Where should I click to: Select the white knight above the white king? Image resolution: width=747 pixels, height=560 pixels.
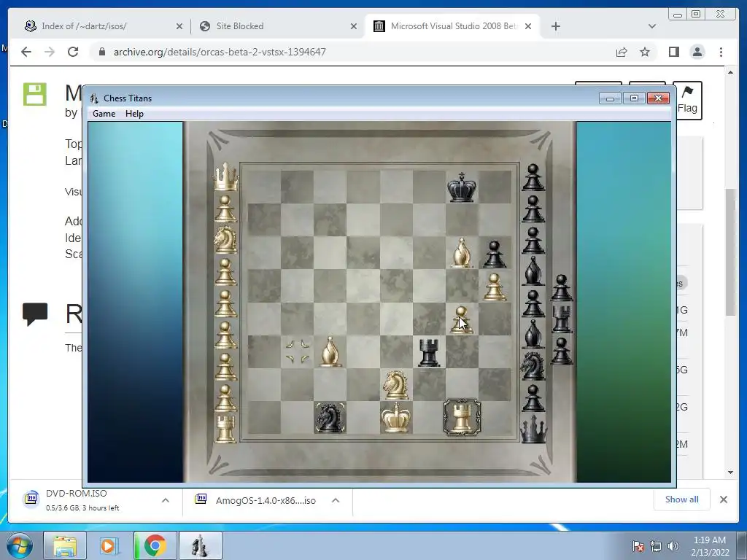396,384
